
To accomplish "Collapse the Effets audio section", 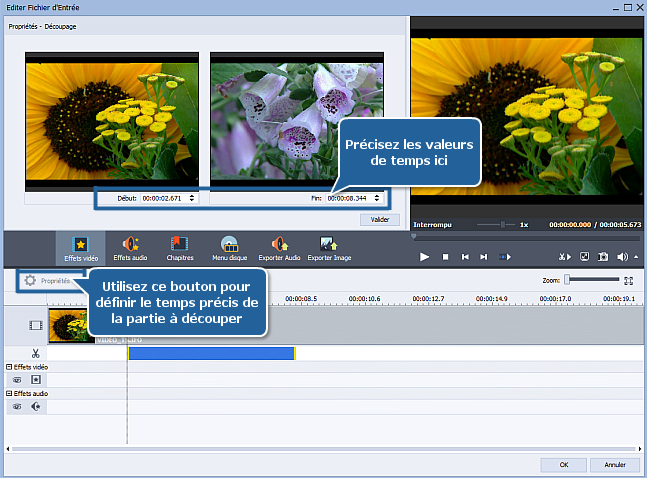I will (9, 394).
